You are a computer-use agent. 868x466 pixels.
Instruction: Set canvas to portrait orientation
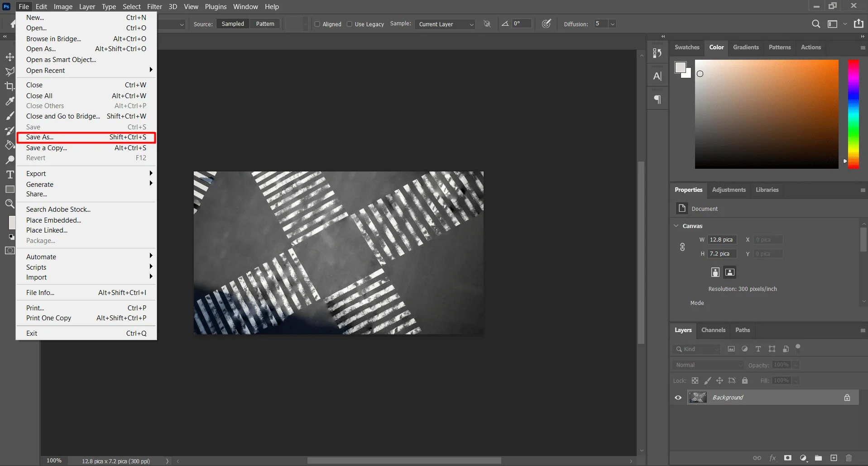(x=715, y=272)
